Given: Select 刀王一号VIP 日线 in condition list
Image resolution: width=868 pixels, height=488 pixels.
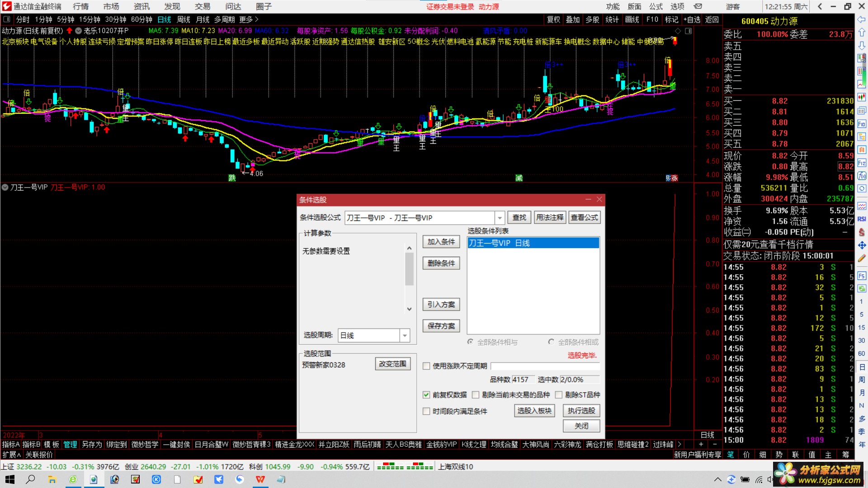Looking at the screenshot, I should (x=533, y=243).
